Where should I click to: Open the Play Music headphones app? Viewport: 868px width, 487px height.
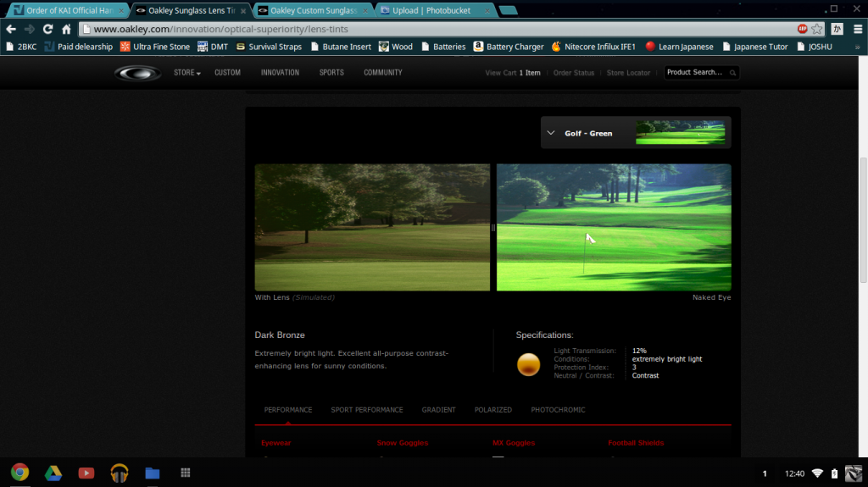[x=119, y=473]
